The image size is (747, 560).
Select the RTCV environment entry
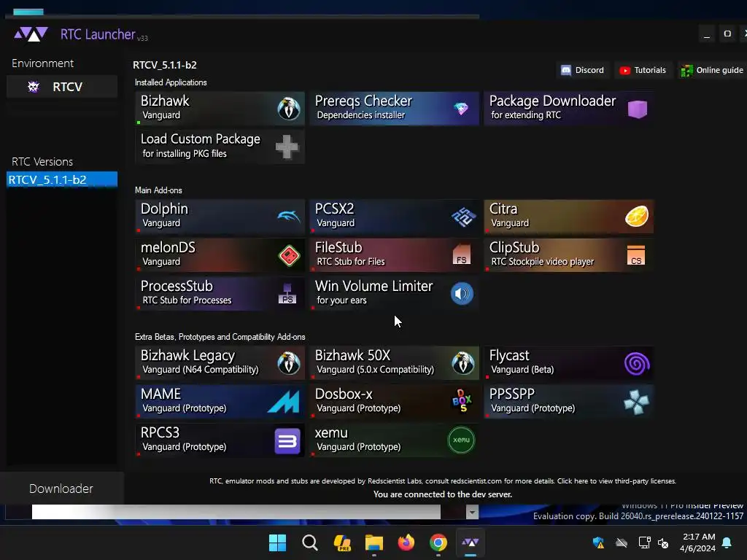tap(62, 87)
